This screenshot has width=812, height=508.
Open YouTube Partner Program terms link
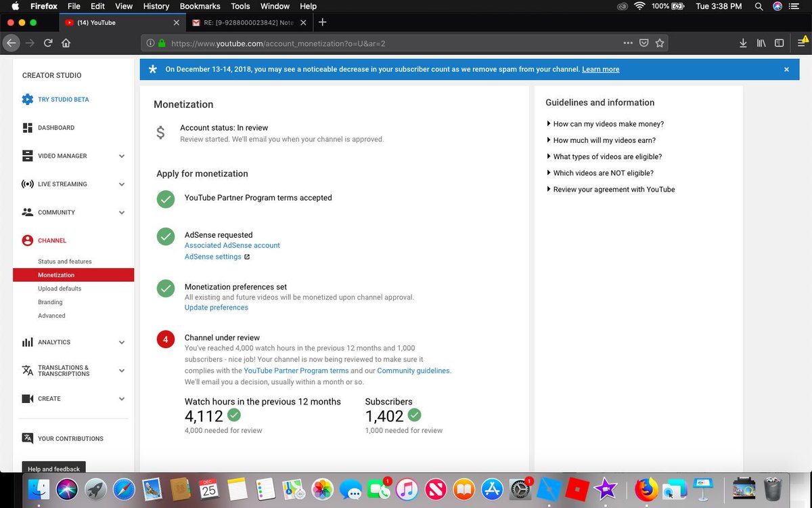tap(296, 371)
